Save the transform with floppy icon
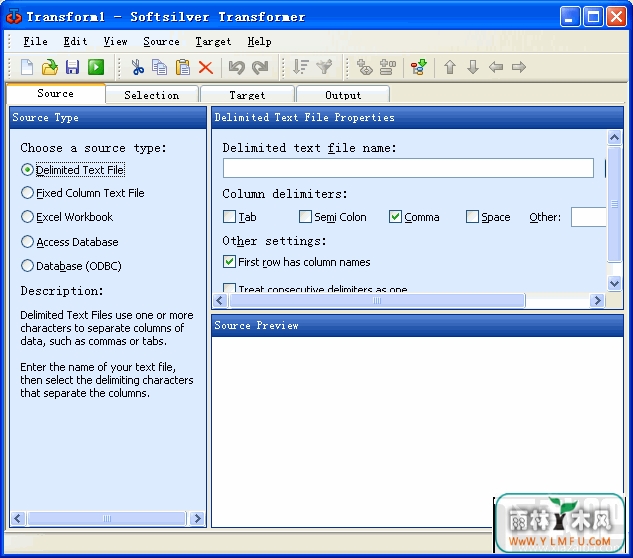The width and height of the screenshot is (633, 558). (73, 67)
